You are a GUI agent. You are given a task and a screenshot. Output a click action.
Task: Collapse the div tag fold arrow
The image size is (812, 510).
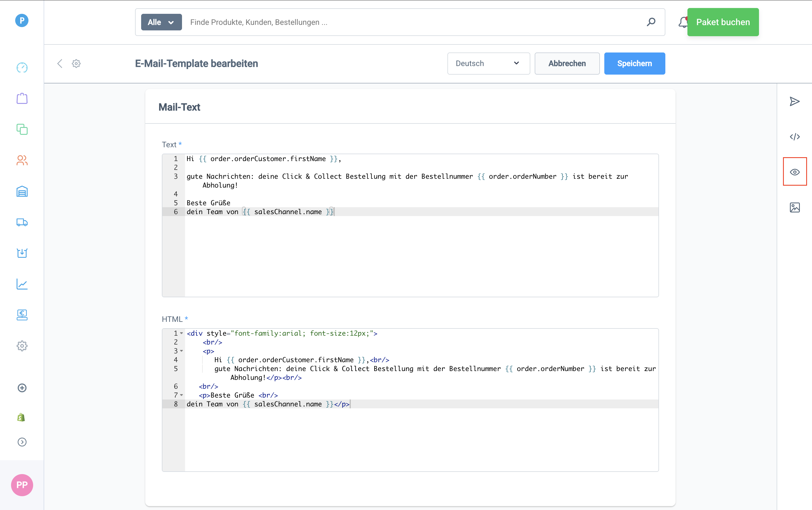click(x=181, y=333)
